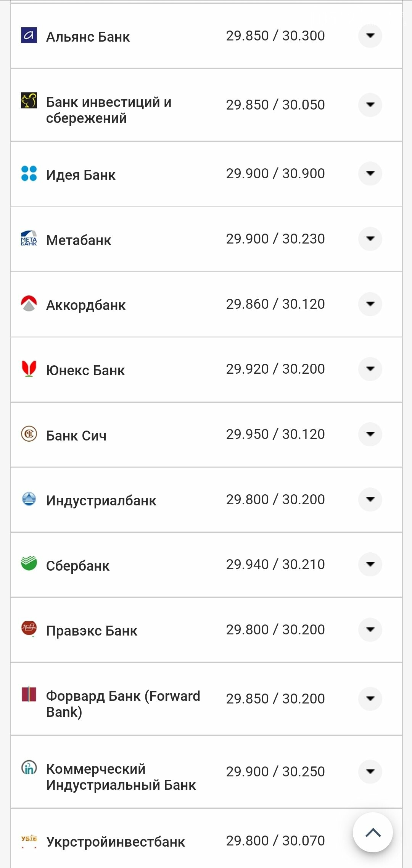Open the Идея Банк dropdown arrow
The image size is (412, 868).
370,174
